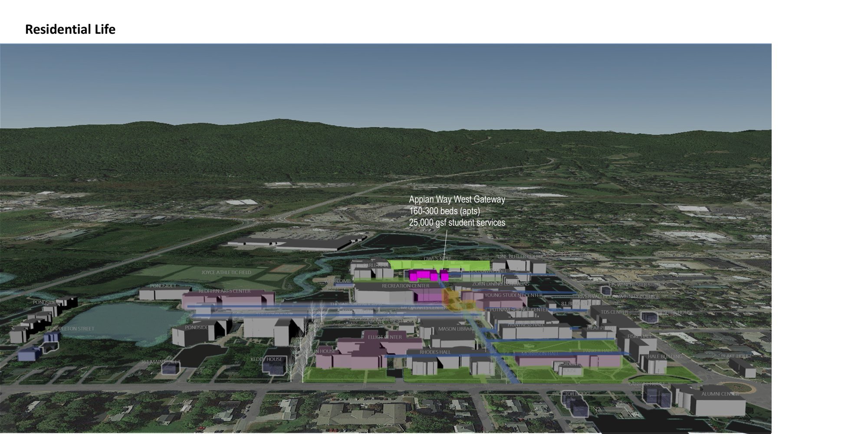Select the 'TDS CENTER' label

pyautogui.click(x=614, y=312)
